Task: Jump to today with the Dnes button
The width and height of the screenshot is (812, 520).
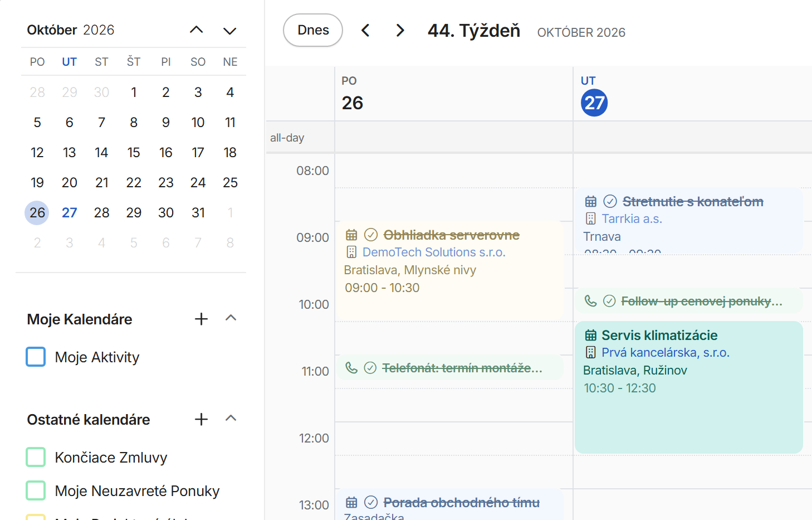Action: [313, 30]
